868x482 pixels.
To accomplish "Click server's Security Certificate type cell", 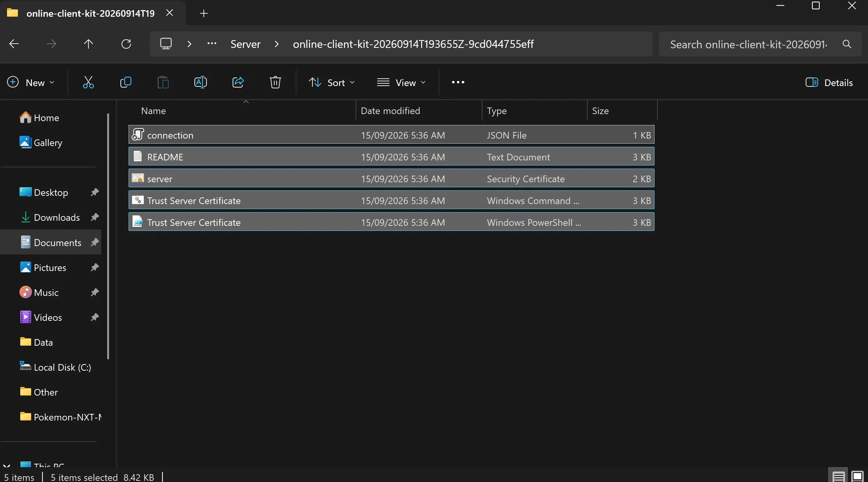I will [x=526, y=179].
